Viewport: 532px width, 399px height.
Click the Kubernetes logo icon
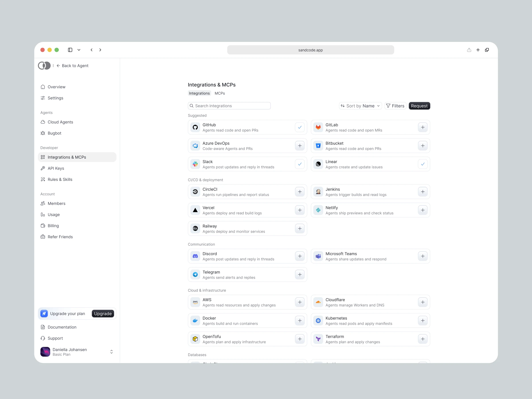tap(318, 321)
